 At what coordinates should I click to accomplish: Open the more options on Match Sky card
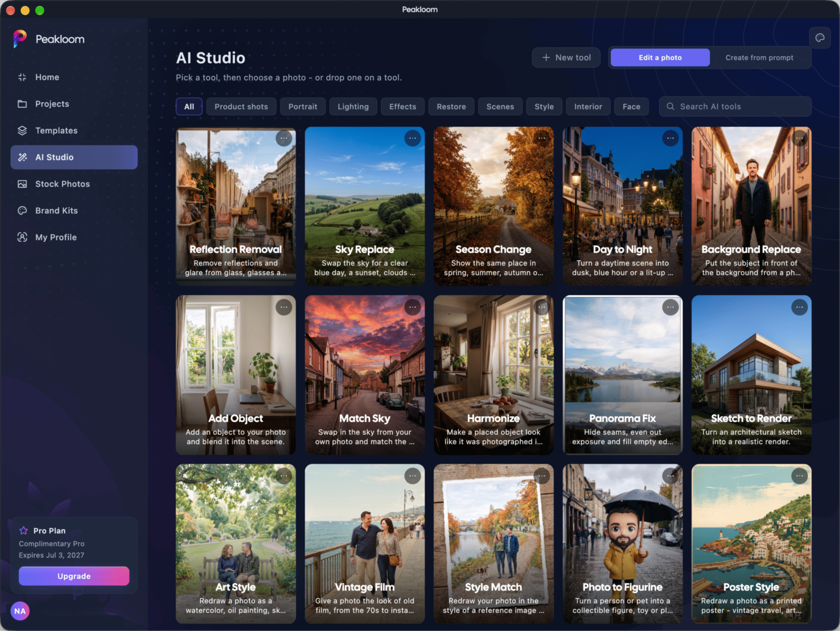(412, 307)
